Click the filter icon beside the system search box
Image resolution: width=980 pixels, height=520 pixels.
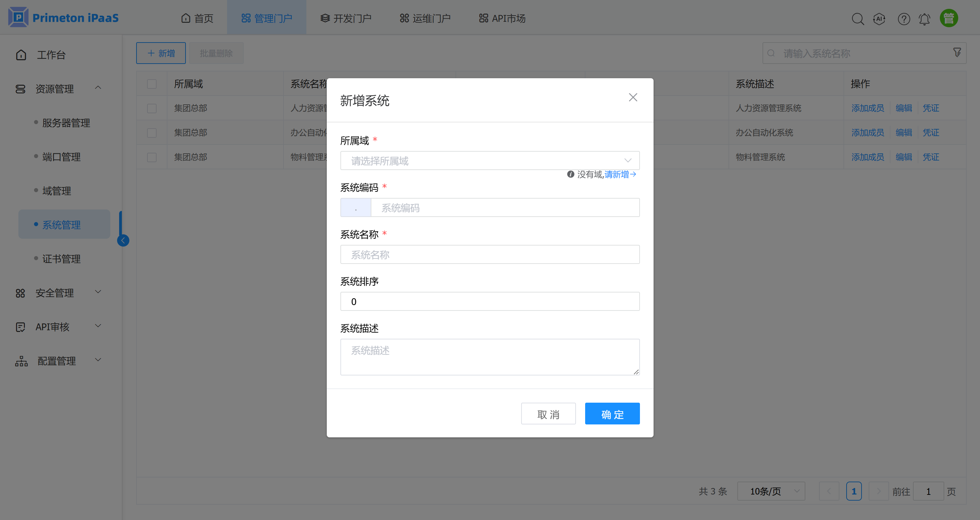pos(957,52)
